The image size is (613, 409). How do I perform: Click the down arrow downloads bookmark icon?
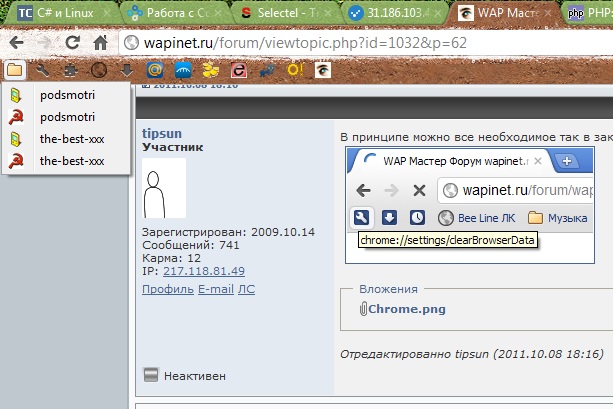(126, 70)
